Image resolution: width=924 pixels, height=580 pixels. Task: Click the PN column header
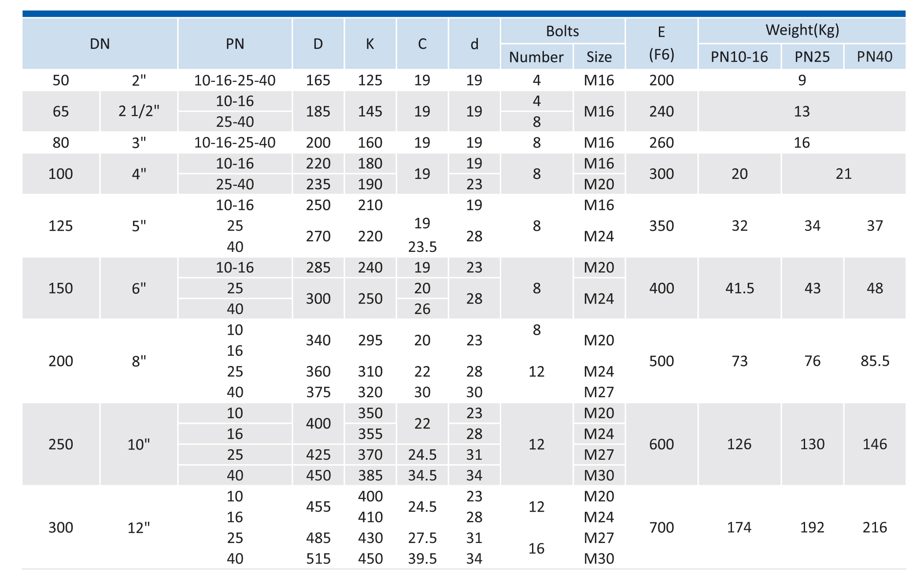235,44
